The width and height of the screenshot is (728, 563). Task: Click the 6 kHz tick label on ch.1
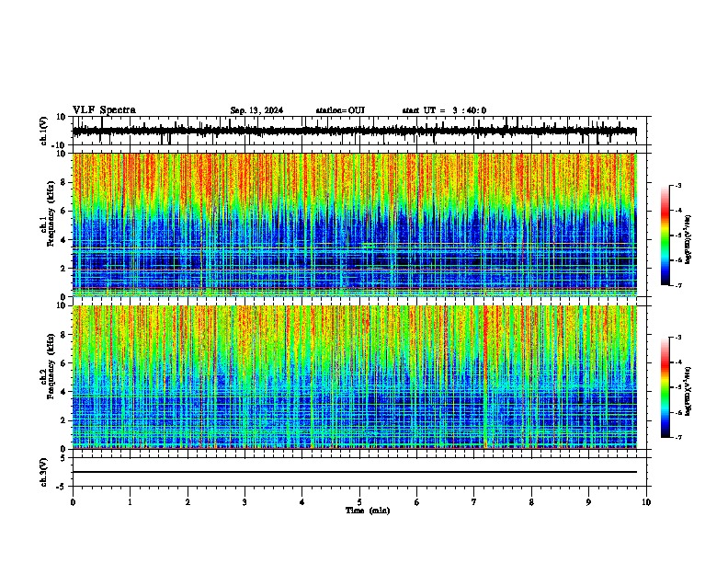64,211
